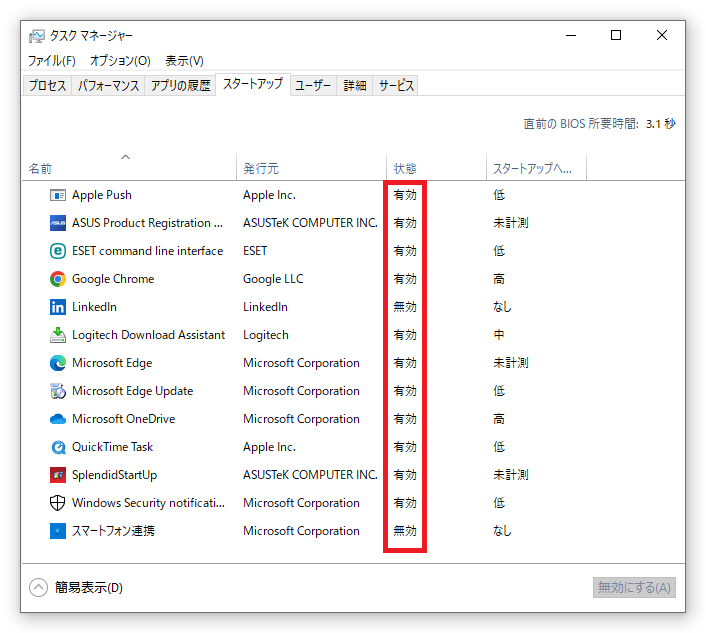Select the スマートフォン連携 name text
Viewport: 706px width, 633px height.
[113, 531]
